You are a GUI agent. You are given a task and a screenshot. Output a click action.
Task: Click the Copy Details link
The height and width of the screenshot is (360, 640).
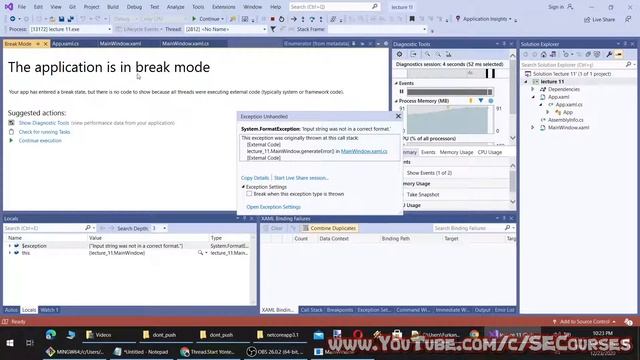tap(255, 178)
